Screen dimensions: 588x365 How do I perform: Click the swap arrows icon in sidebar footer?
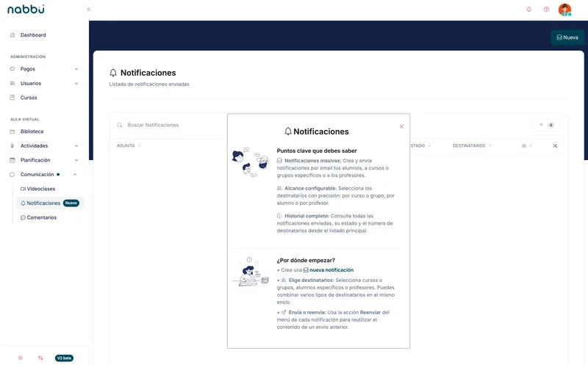click(x=40, y=358)
